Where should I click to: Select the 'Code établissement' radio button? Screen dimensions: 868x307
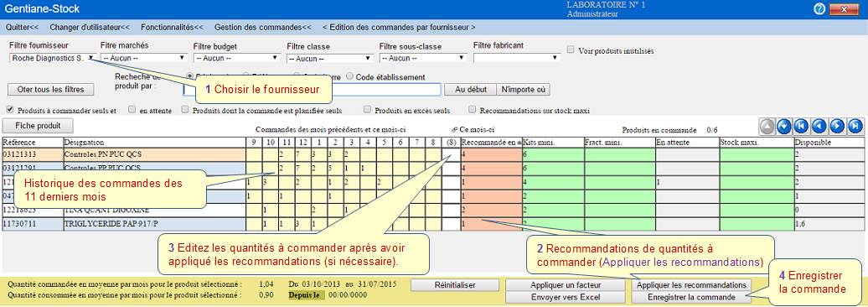pos(349,76)
